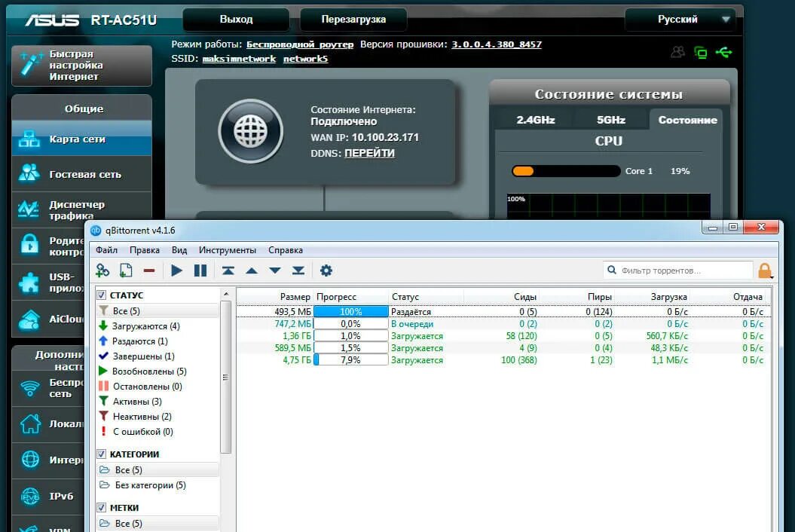Open qBittorrent Options via the gear icon
This screenshot has width=795, height=532.
pyautogui.click(x=327, y=270)
